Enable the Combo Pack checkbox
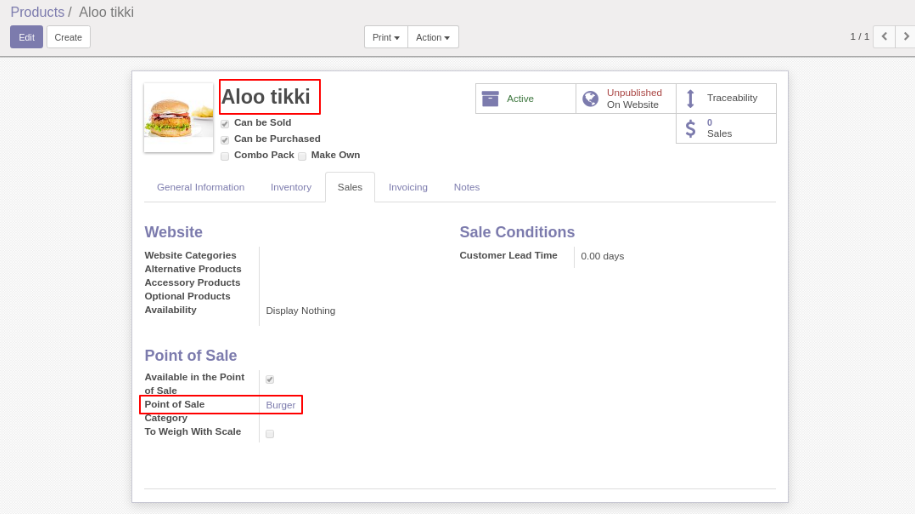Viewport: 915px width, 514px height. (x=225, y=156)
